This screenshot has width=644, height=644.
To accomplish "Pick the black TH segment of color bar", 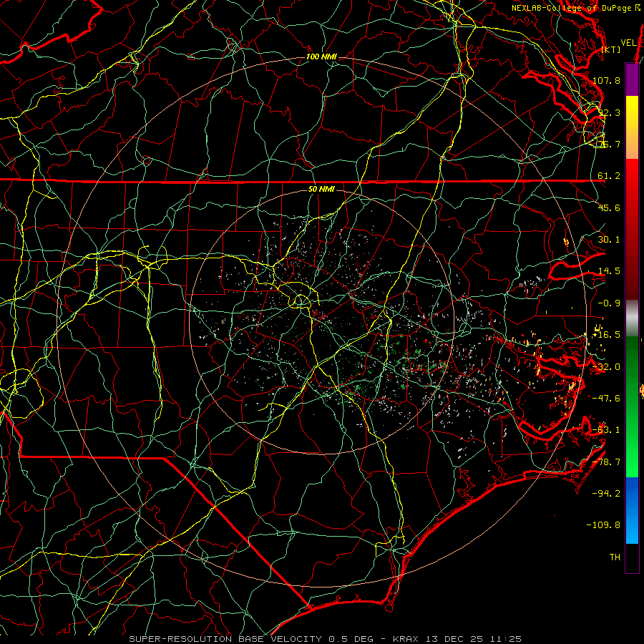I will pyautogui.click(x=632, y=558).
